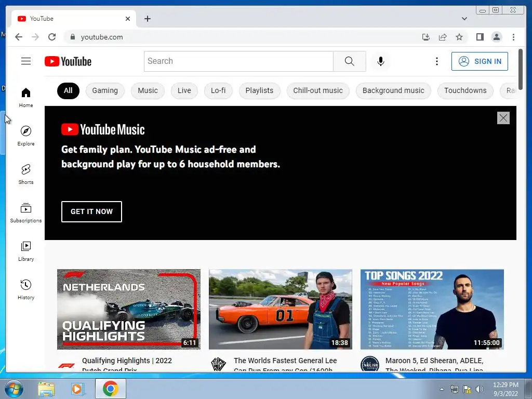Open the YouTube hamburger guide menu

coord(26,61)
